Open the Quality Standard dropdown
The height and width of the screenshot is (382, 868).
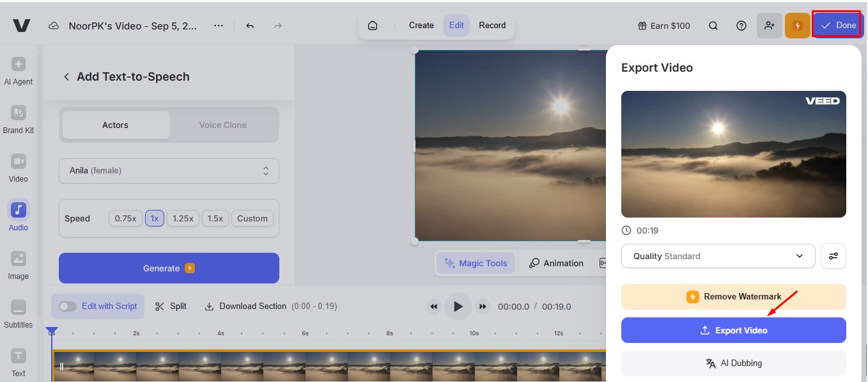(718, 256)
